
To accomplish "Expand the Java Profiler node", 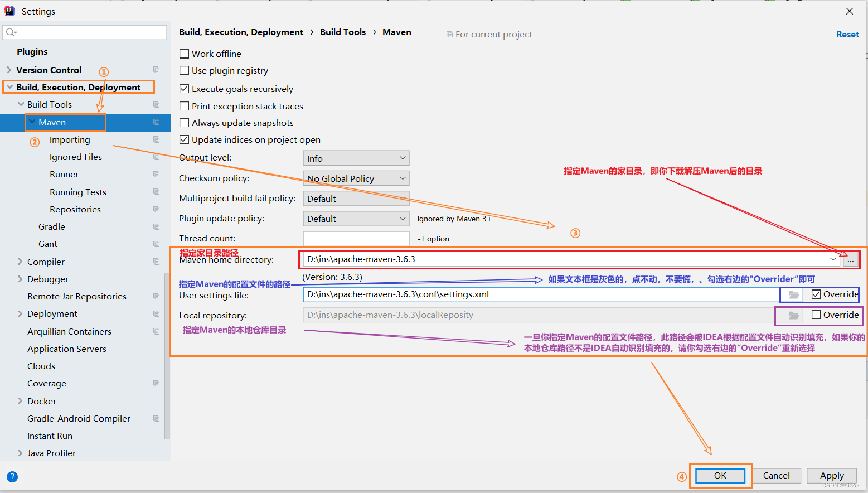I will point(20,453).
